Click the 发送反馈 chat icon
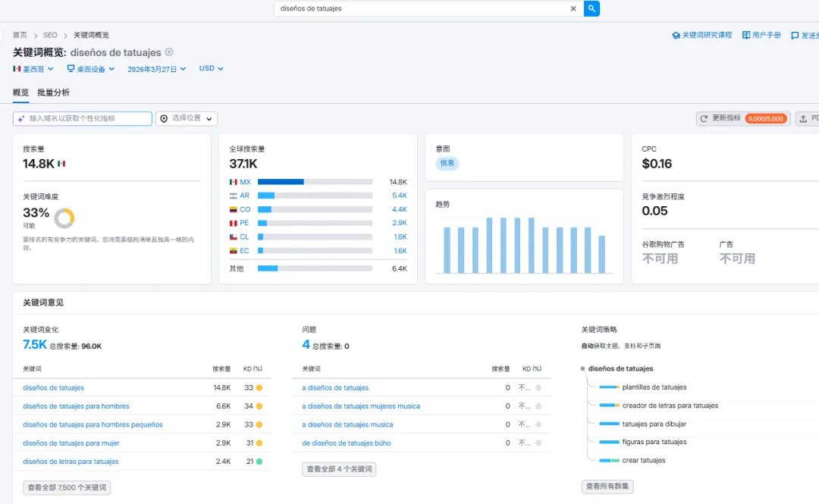Viewport: 819px width, 504px height. (795, 36)
